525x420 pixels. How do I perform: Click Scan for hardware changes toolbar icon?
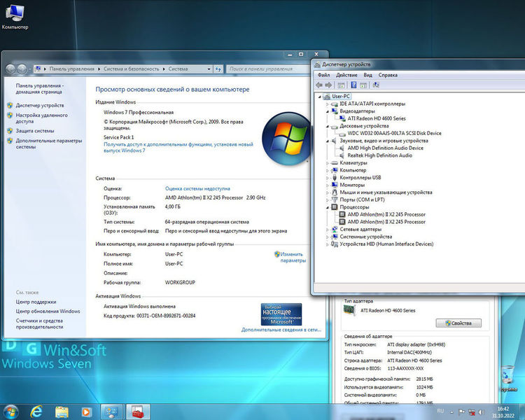tap(376, 85)
